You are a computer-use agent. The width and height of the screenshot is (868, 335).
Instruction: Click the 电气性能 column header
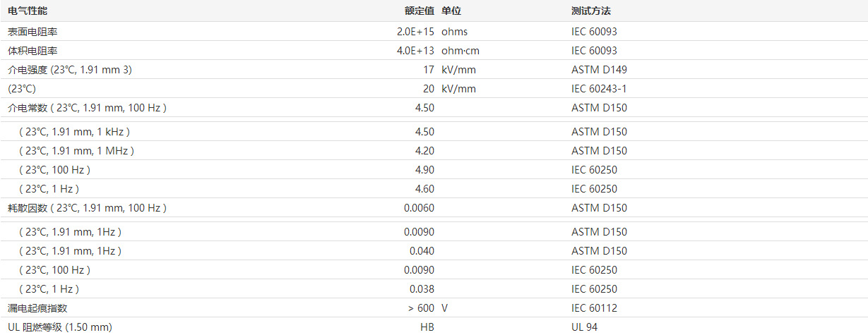[28, 11]
